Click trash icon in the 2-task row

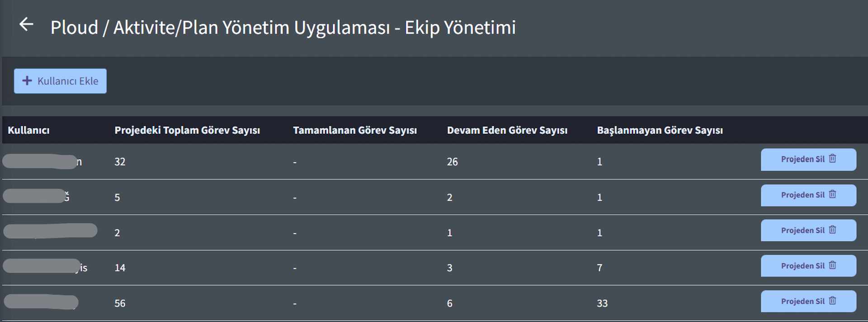coord(832,230)
